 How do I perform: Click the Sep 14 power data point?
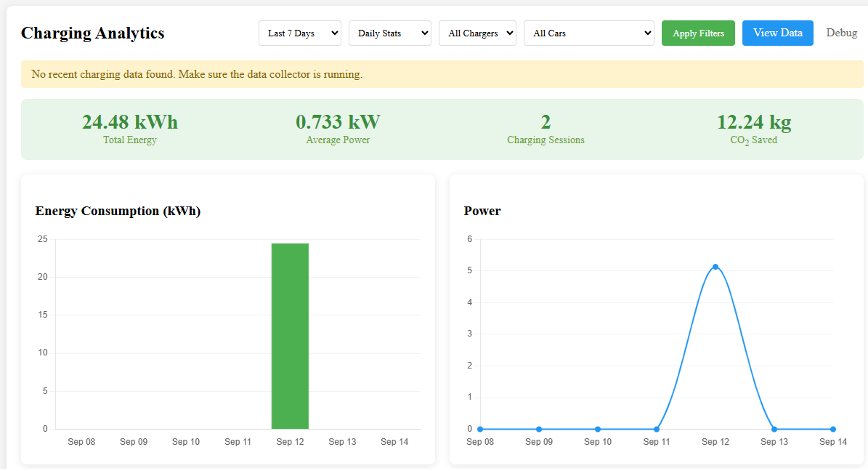point(832,429)
